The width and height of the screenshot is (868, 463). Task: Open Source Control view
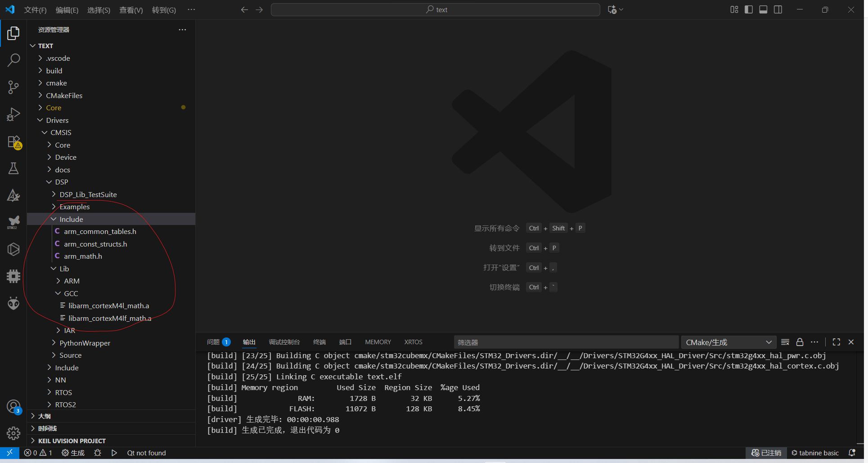click(13, 87)
